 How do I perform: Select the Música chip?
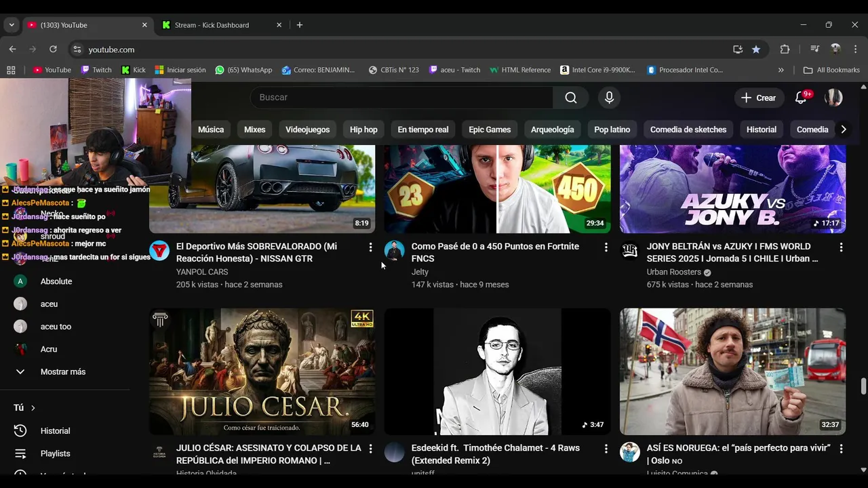[211, 129]
